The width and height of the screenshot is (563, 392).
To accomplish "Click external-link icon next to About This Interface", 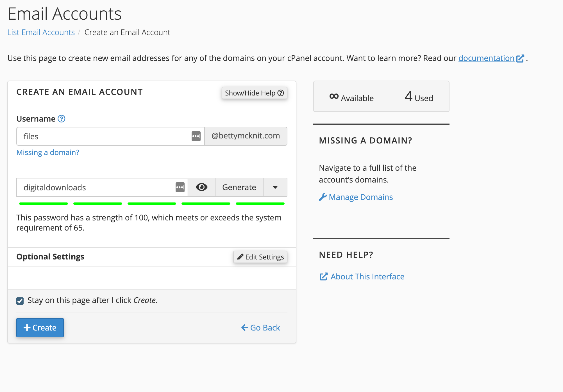I will tap(323, 277).
